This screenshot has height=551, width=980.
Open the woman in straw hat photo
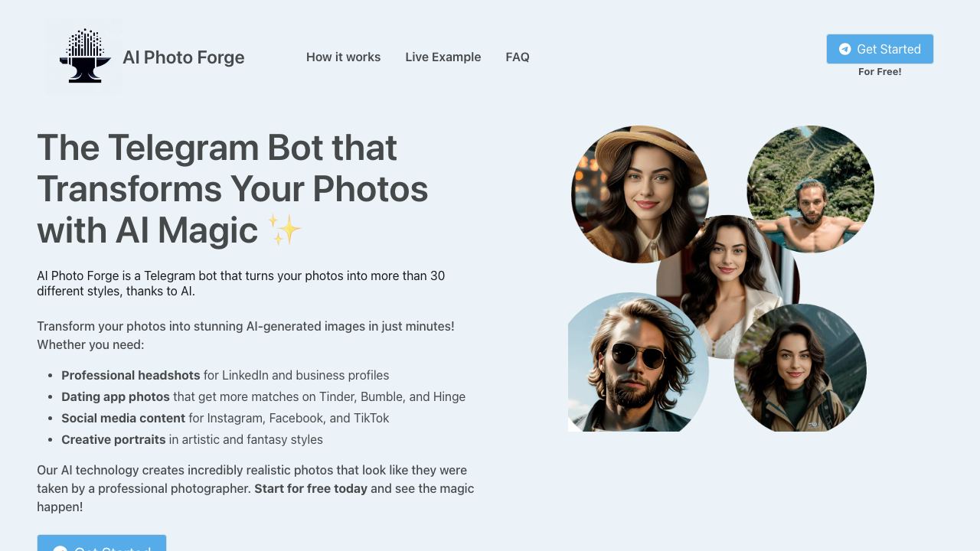[x=640, y=194]
